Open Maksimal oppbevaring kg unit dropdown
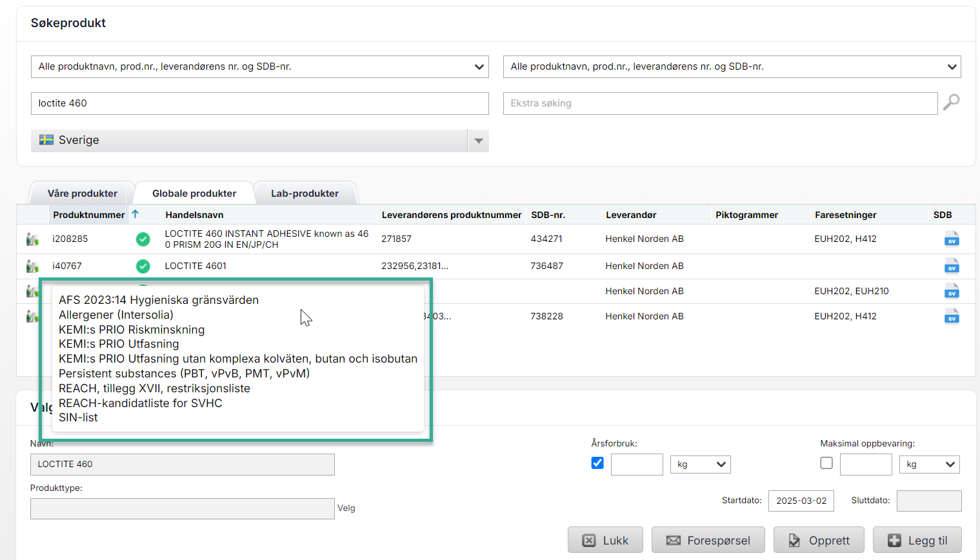Screen dimensions: 980x560 [x=930, y=465]
